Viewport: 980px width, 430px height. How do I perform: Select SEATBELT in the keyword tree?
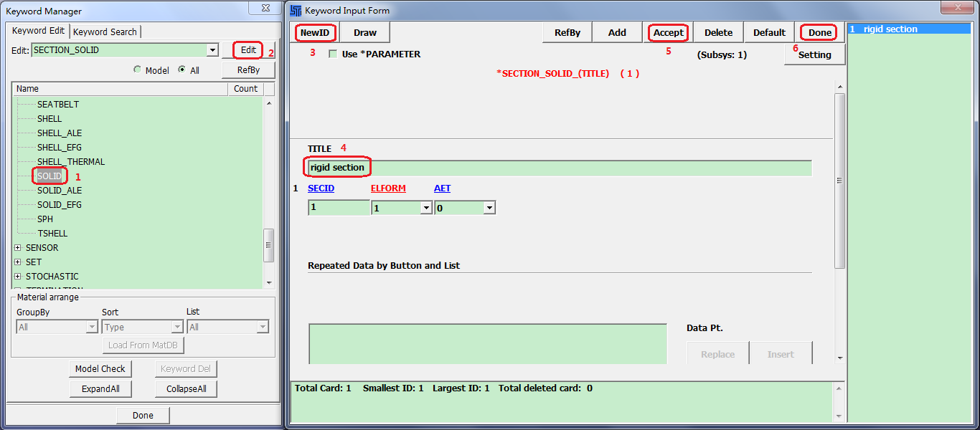pos(58,105)
